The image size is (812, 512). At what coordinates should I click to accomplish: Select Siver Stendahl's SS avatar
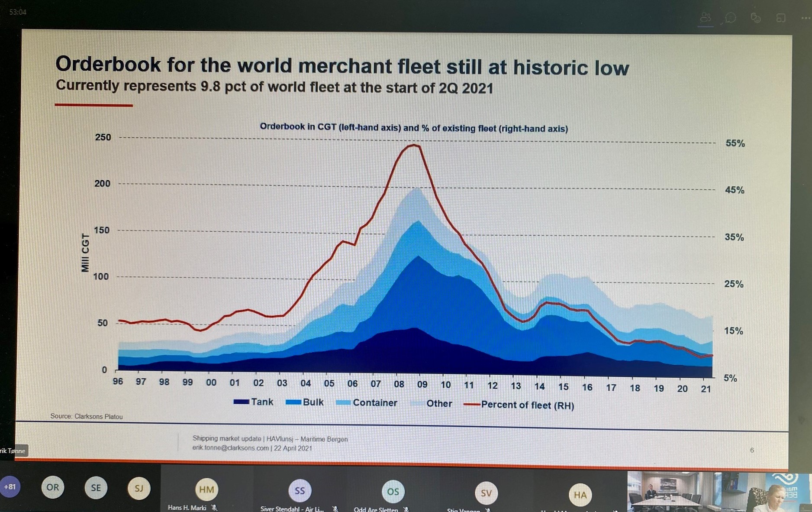[x=300, y=491]
